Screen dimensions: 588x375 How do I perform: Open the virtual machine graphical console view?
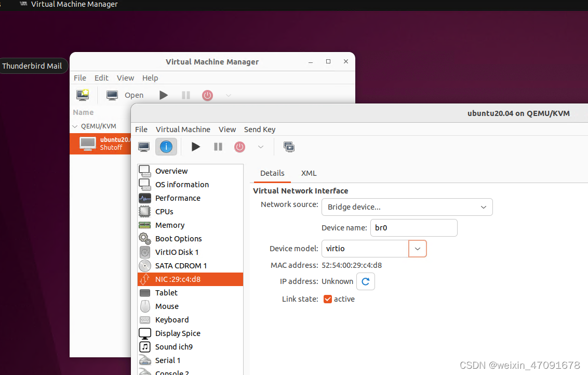click(143, 147)
